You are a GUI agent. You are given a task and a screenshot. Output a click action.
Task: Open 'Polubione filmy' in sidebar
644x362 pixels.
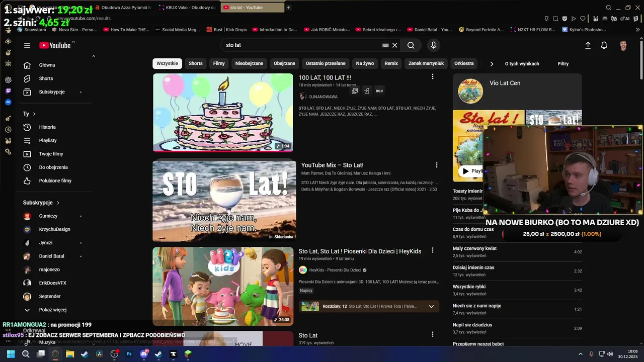point(54,180)
